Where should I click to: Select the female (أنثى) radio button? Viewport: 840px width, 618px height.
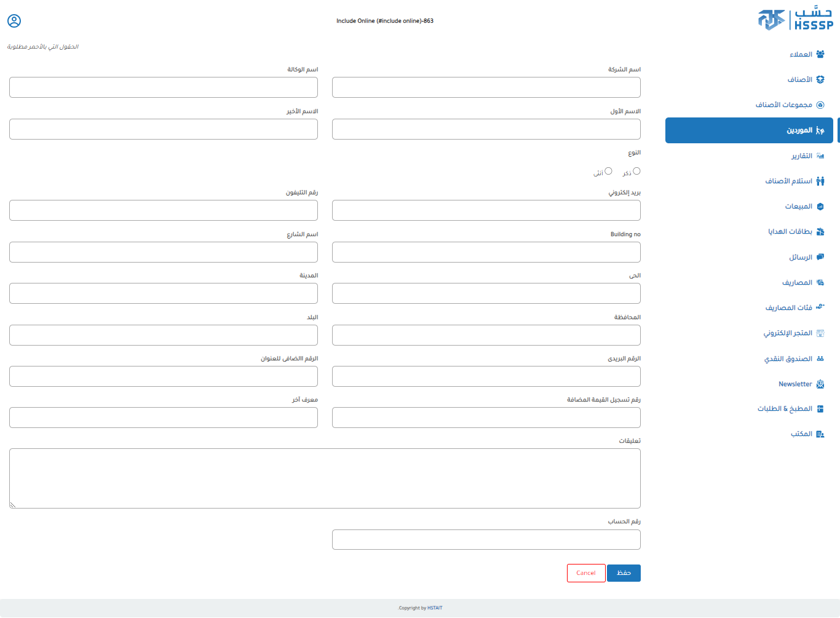coord(608,171)
